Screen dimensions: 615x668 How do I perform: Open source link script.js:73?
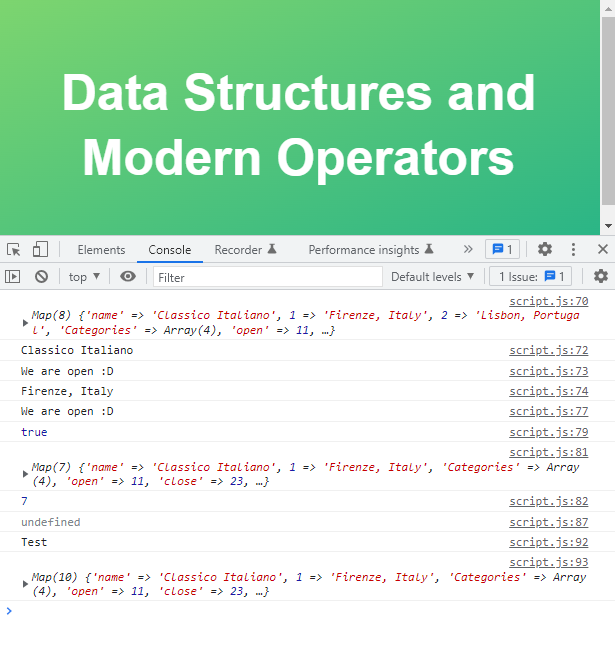coord(549,371)
